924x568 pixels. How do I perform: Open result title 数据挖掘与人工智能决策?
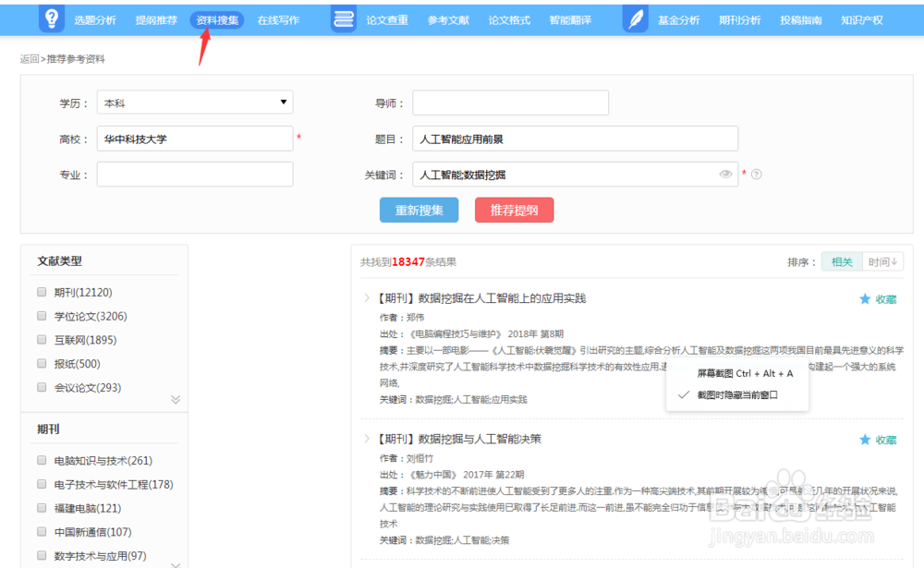click(480, 439)
